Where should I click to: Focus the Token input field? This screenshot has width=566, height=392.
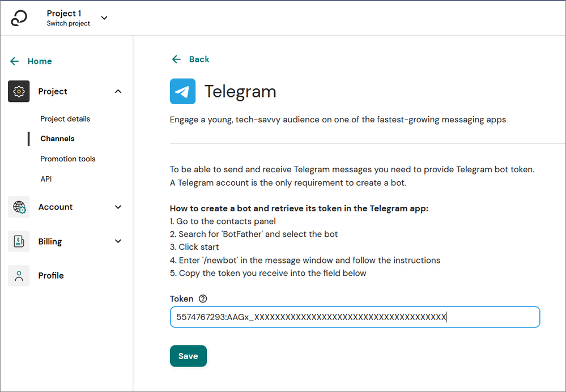click(x=355, y=317)
